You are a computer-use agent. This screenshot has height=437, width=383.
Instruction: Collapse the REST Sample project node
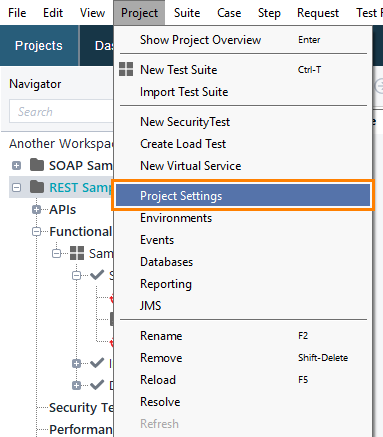pos(16,188)
